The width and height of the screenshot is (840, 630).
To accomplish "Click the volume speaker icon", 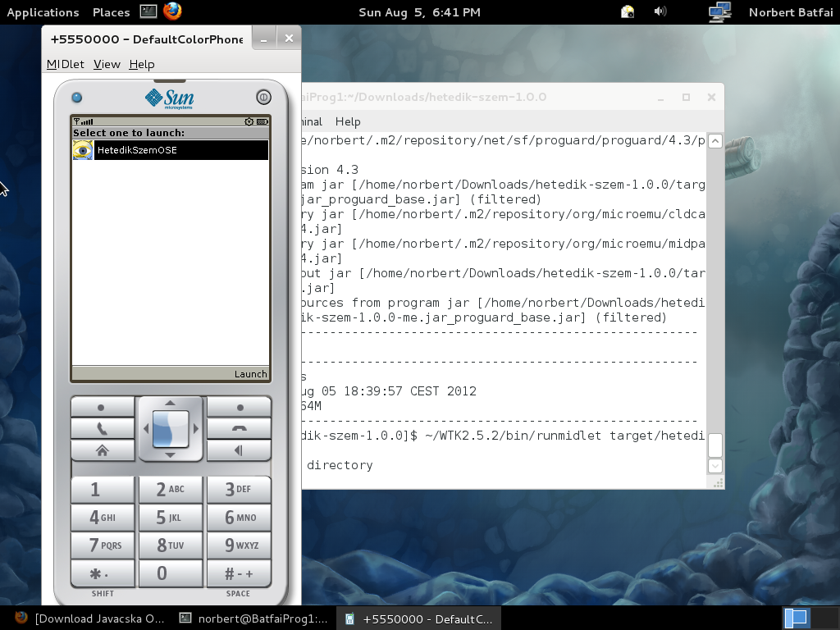I will coord(660,11).
